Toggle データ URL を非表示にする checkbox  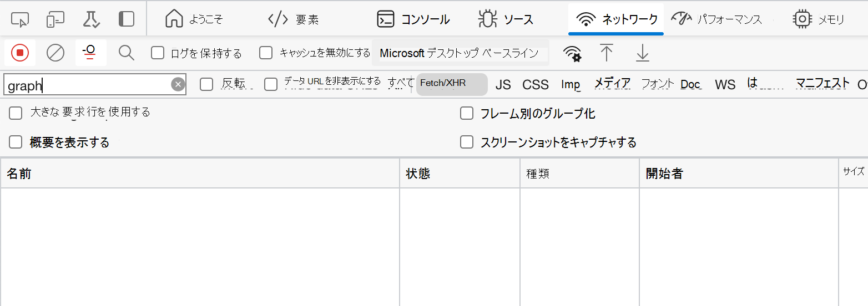tap(271, 84)
